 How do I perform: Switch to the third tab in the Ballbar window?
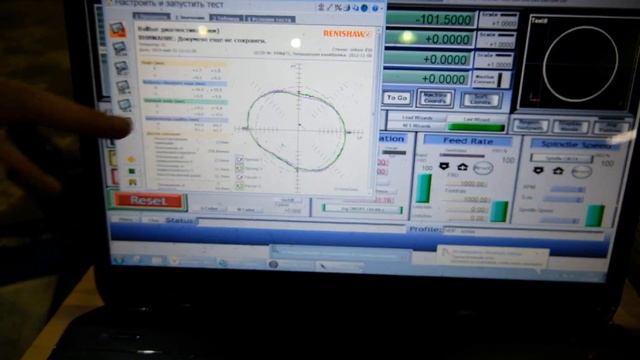226,19
